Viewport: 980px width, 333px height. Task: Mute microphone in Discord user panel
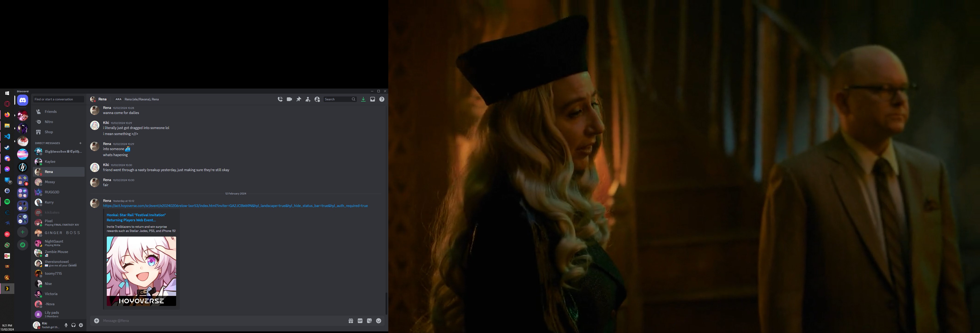(x=66, y=325)
